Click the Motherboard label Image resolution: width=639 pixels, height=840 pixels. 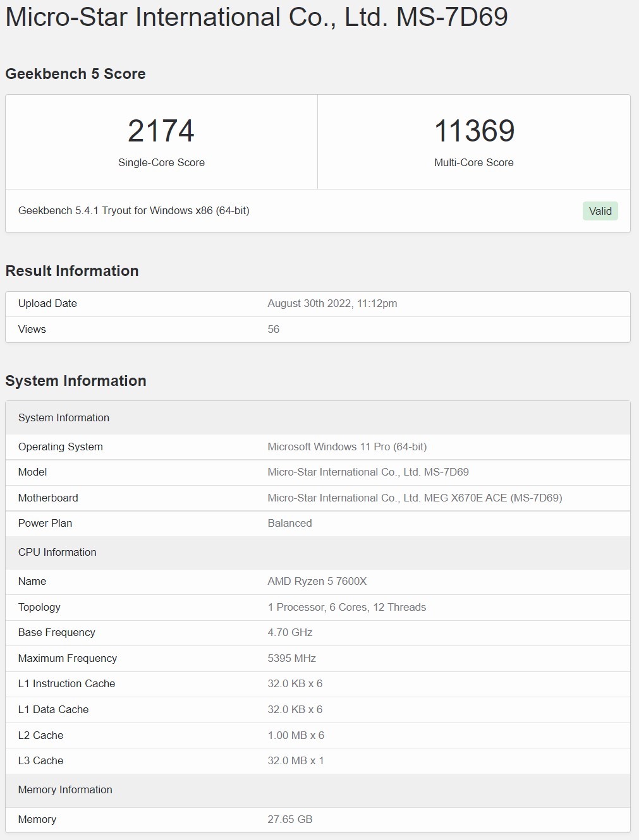(48, 498)
